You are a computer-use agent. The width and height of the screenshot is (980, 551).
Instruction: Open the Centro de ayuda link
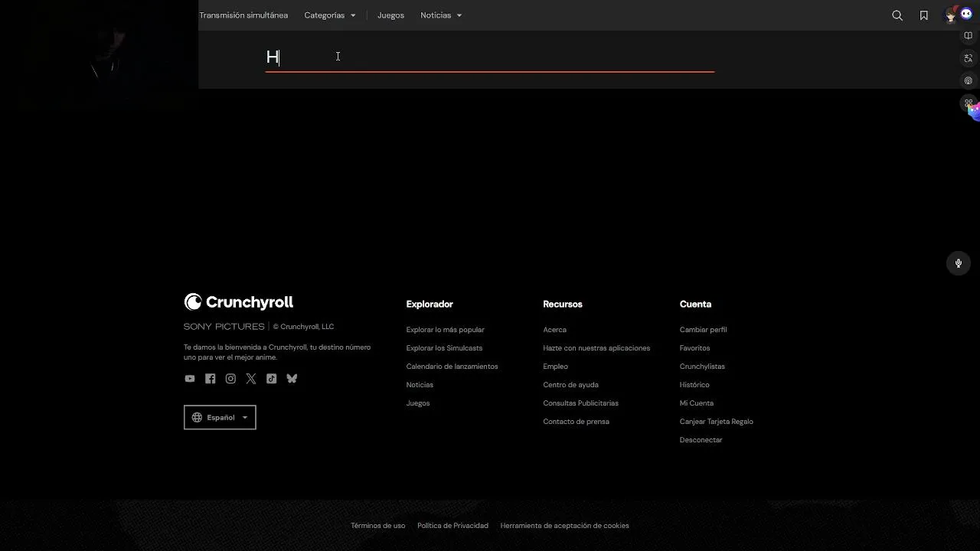click(x=570, y=385)
